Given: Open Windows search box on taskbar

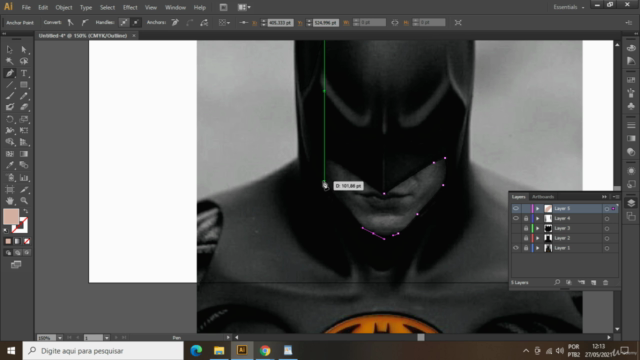Looking at the screenshot, I should coord(103,351).
